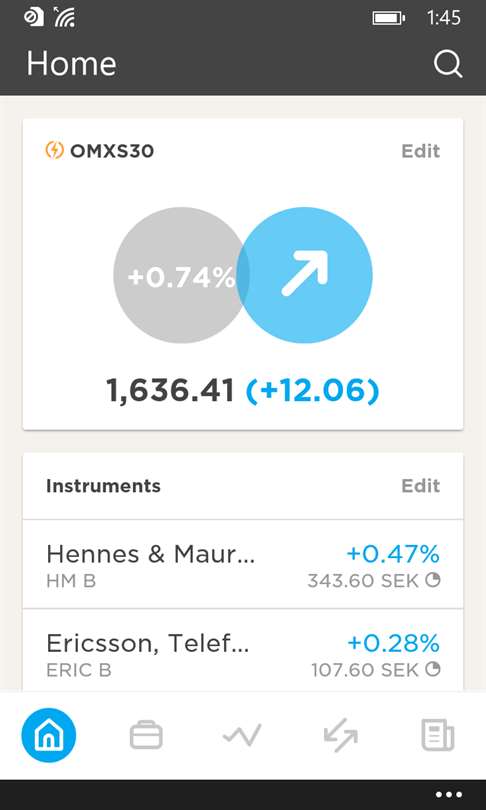486x810 pixels.
Task: Open the Hennes & Mauritz HM B row
Action: 243,564
